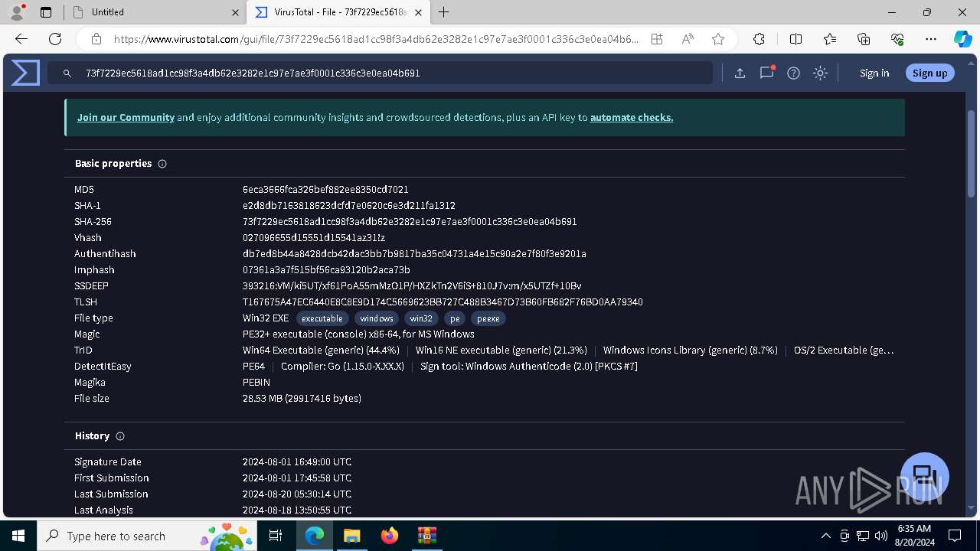Open the volume control tray icon

(x=881, y=536)
